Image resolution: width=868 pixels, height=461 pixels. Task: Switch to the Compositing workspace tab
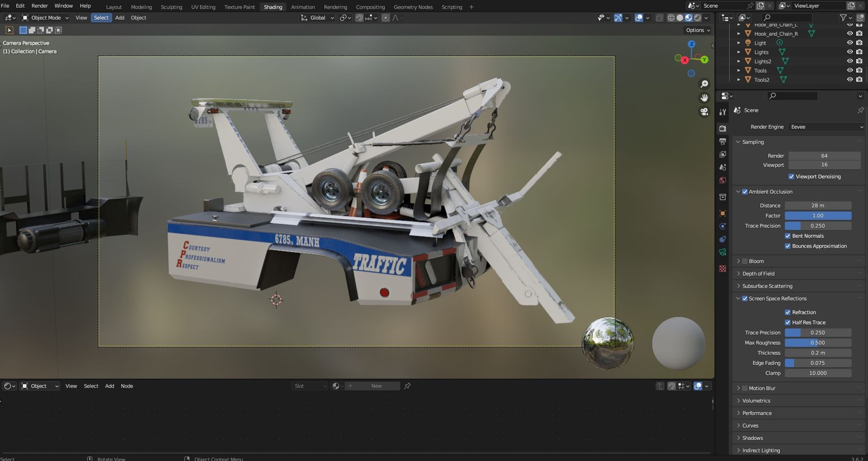coord(370,7)
